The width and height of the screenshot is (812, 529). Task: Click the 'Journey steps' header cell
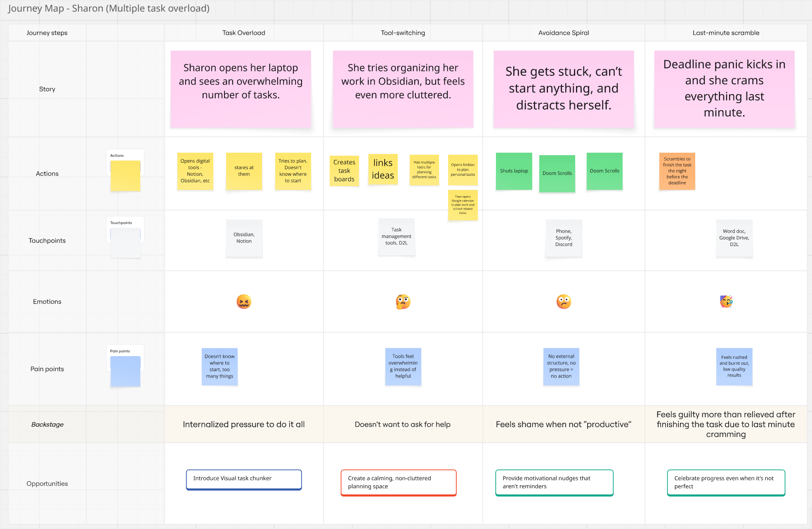point(47,33)
